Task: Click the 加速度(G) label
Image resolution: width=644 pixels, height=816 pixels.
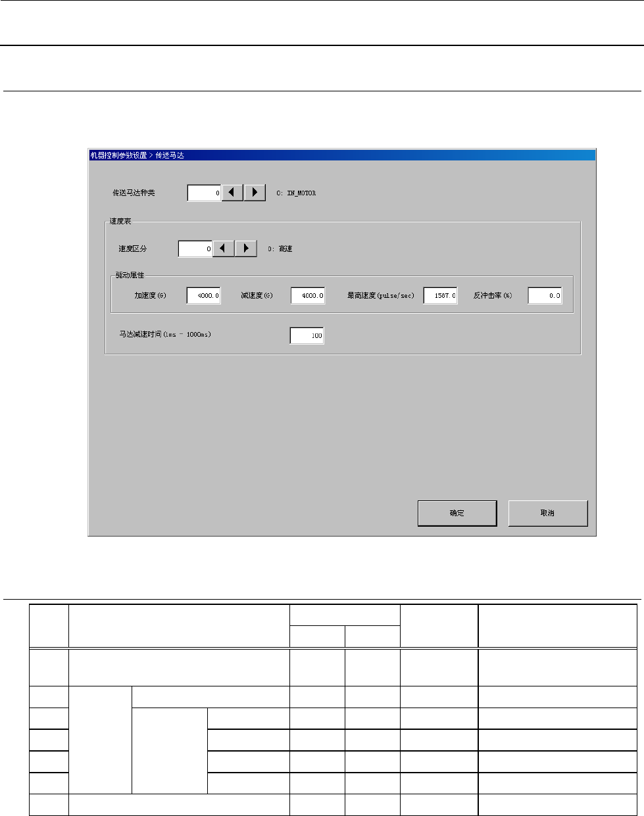Action: click(151, 296)
